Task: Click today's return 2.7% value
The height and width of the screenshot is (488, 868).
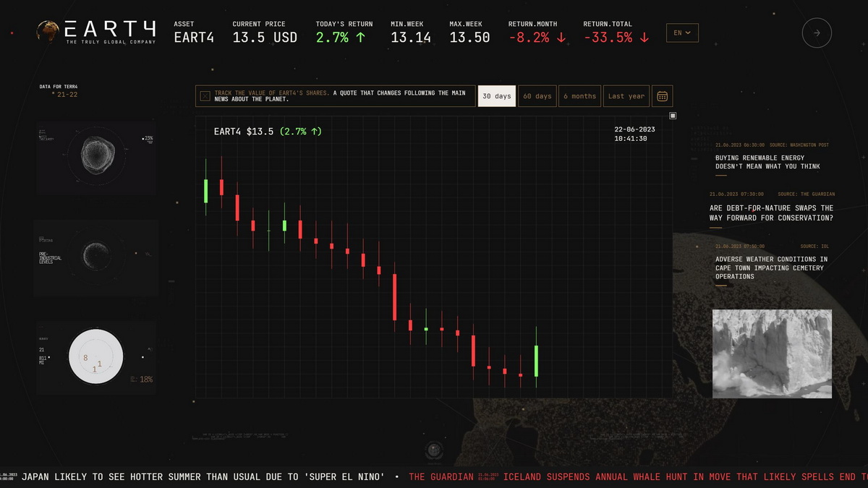Action: [340, 38]
